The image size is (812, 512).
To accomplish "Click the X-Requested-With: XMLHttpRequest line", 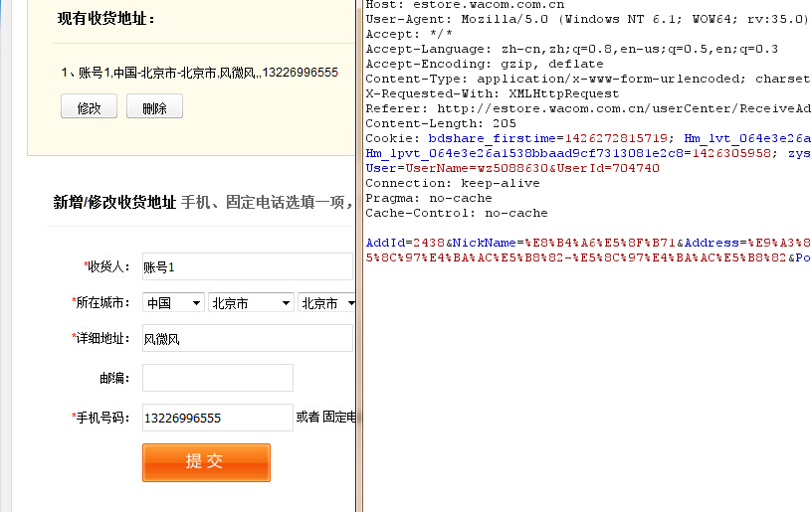I will click(x=492, y=93).
